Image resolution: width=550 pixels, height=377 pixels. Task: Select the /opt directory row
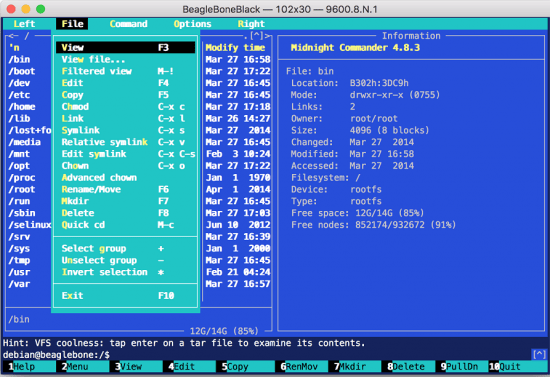[19, 166]
